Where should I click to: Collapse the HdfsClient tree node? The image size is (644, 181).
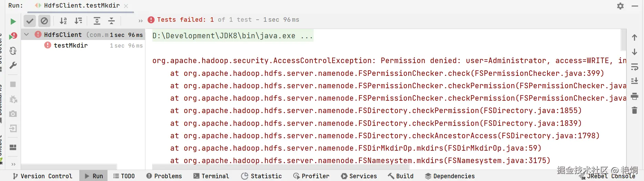tap(27, 34)
